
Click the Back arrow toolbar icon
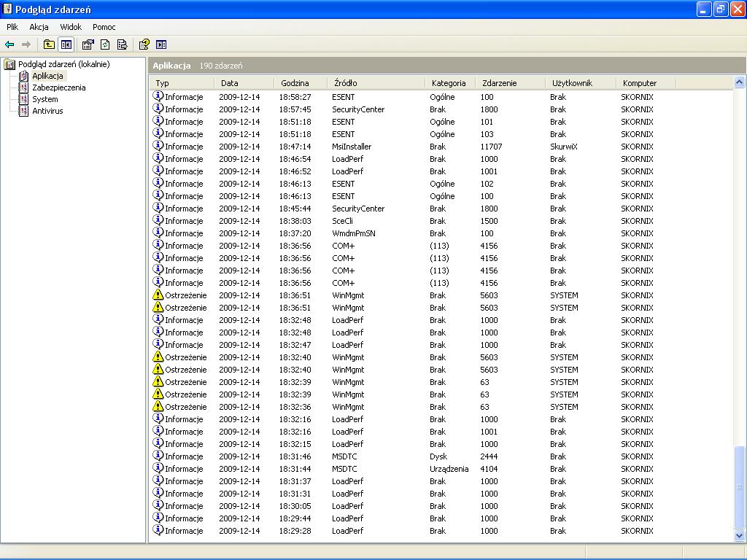tap(9, 44)
